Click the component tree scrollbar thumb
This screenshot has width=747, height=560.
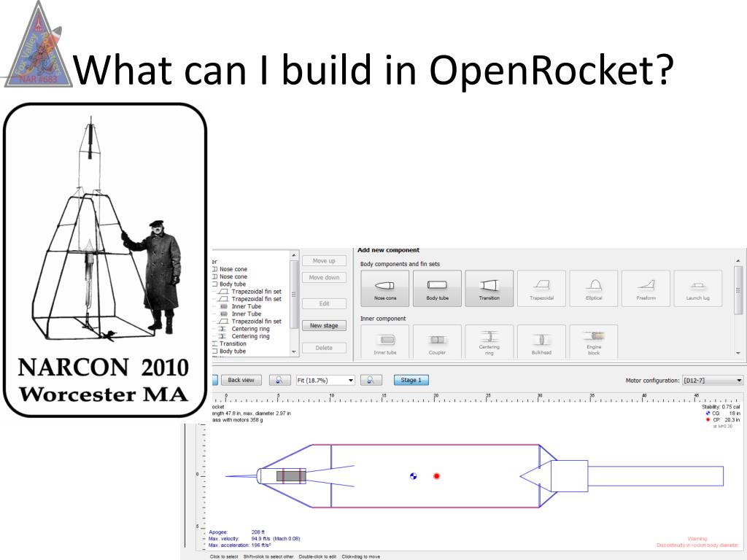(x=294, y=295)
